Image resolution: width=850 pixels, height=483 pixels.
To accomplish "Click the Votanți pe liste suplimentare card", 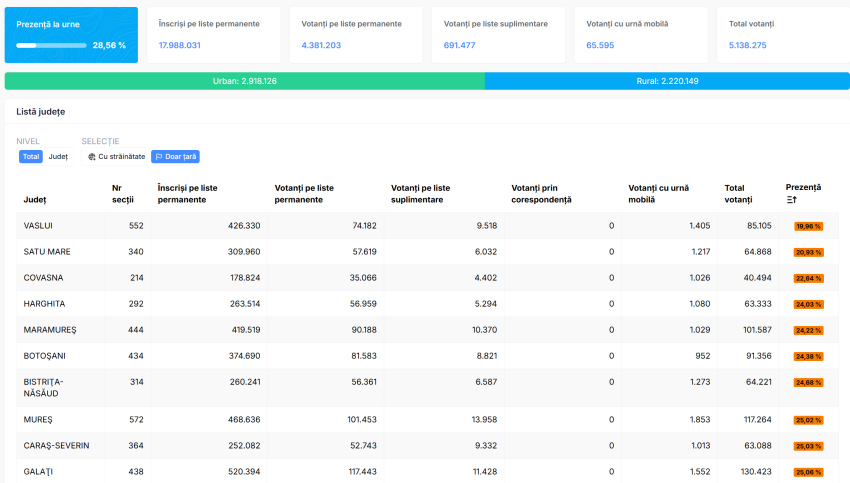I will [x=497, y=35].
